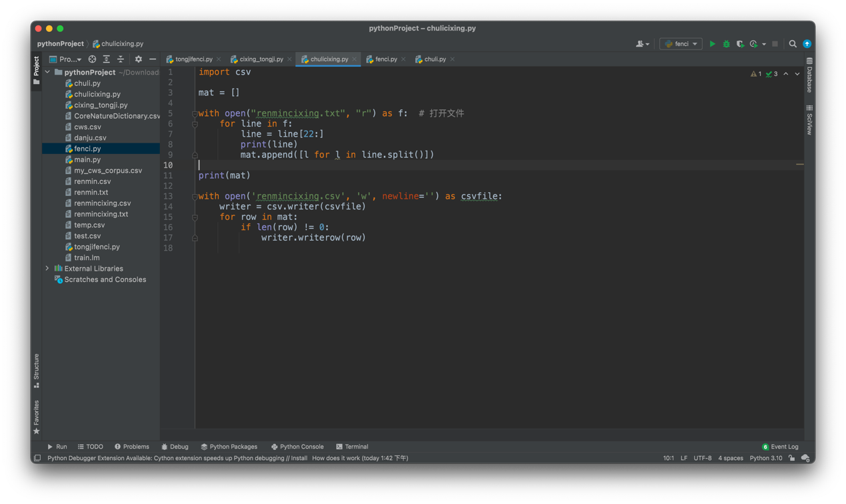
Task: Open the Python Packages tool window
Action: point(229,447)
